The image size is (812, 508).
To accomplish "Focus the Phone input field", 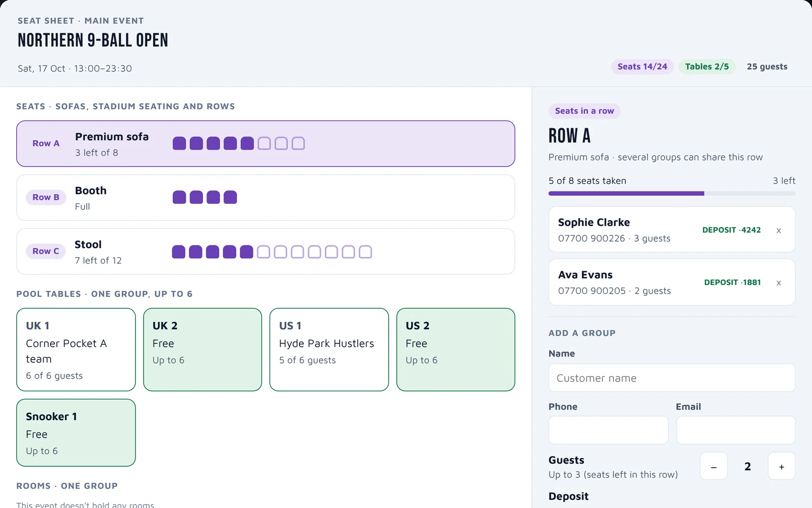I will 608,430.
